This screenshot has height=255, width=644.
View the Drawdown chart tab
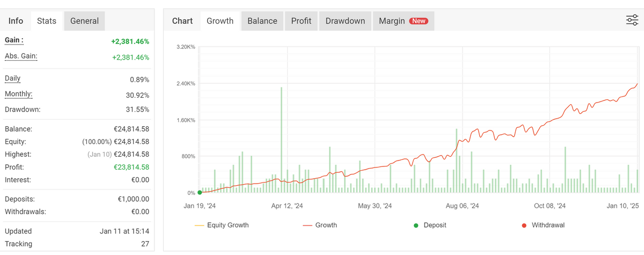pos(345,21)
